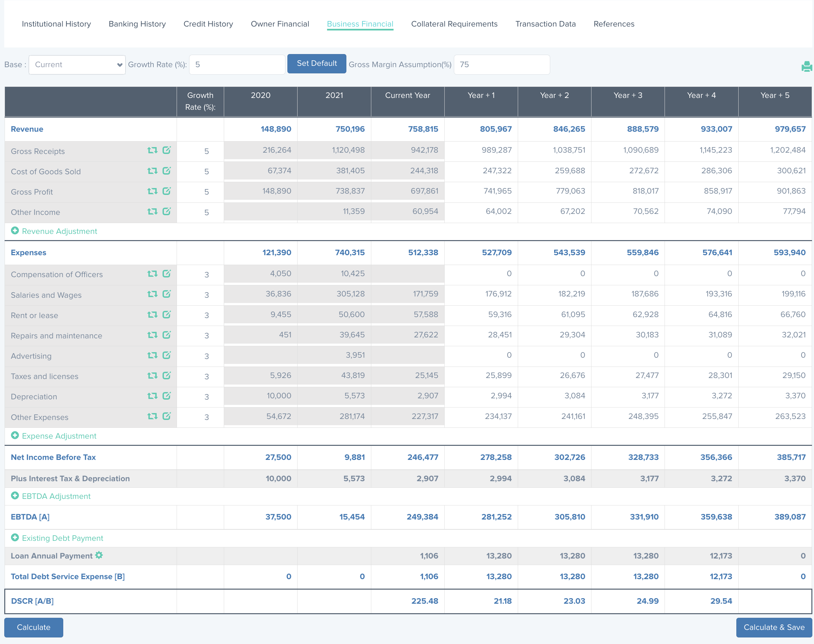
Task: Click edit icon for Gross Receipts row
Action: 166,150
